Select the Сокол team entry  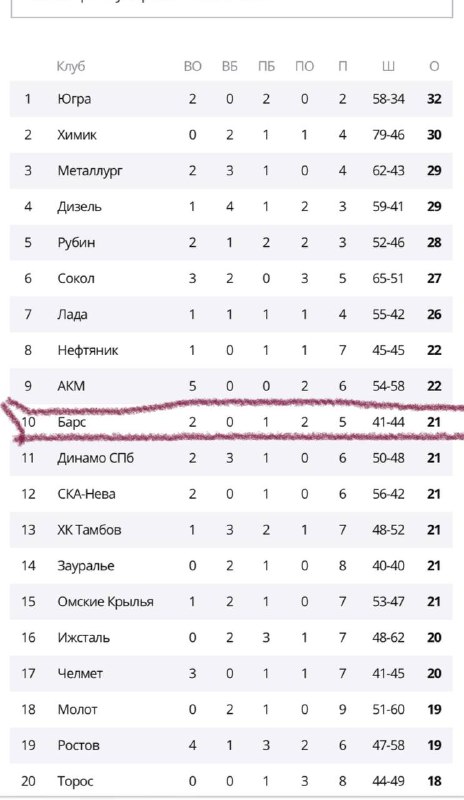pyautogui.click(x=231, y=279)
